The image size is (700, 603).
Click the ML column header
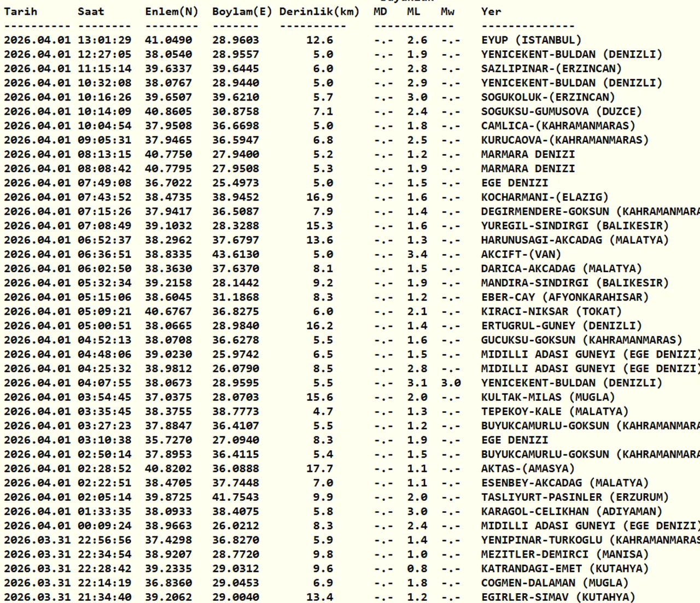(x=413, y=11)
